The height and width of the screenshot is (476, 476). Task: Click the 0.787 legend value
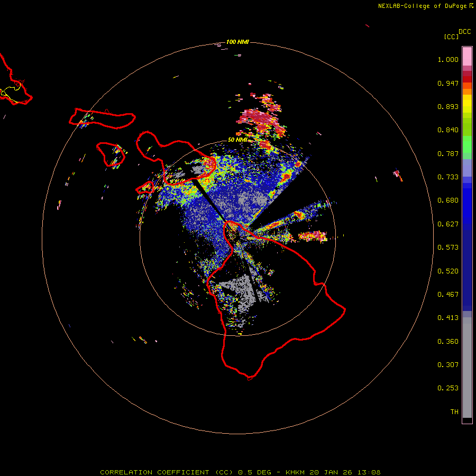click(x=448, y=153)
